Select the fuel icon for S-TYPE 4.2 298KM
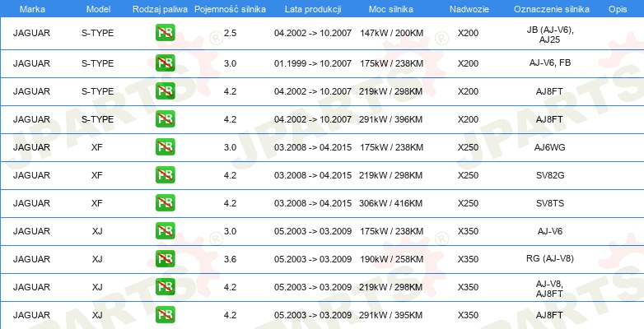644x329 pixels. point(165,91)
